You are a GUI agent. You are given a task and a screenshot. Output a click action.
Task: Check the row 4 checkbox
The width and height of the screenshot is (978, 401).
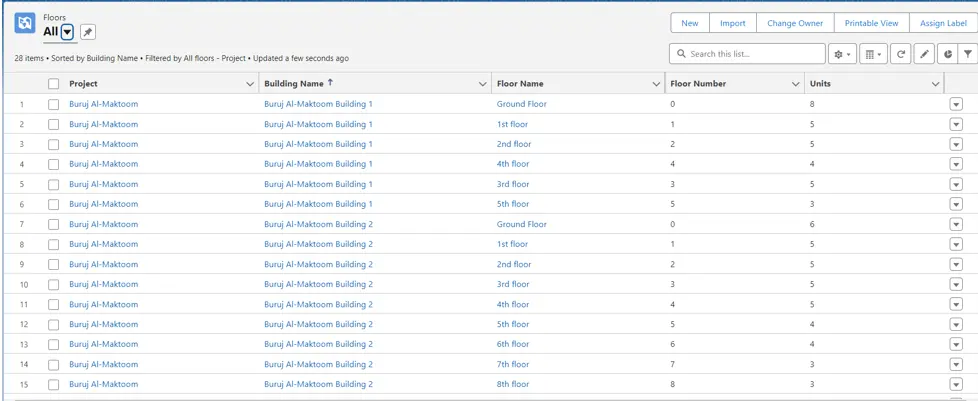coord(54,164)
